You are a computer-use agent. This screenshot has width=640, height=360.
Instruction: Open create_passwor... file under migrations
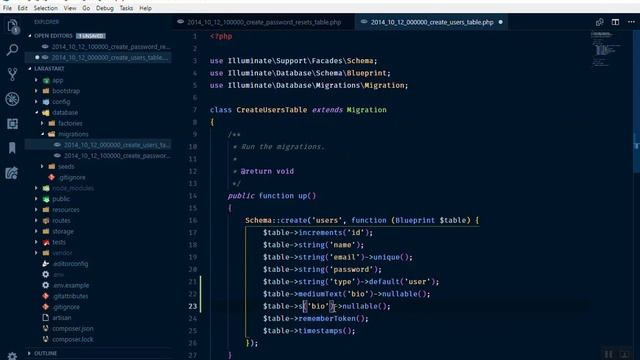tap(98, 156)
